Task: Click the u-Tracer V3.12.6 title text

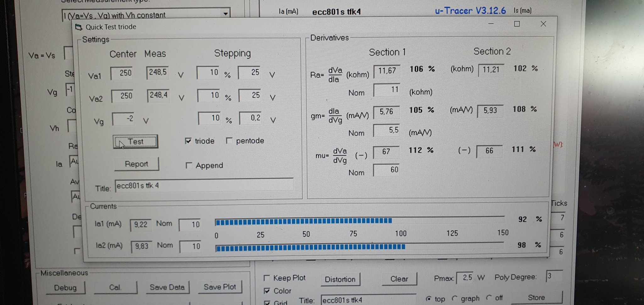Action: coord(470,11)
